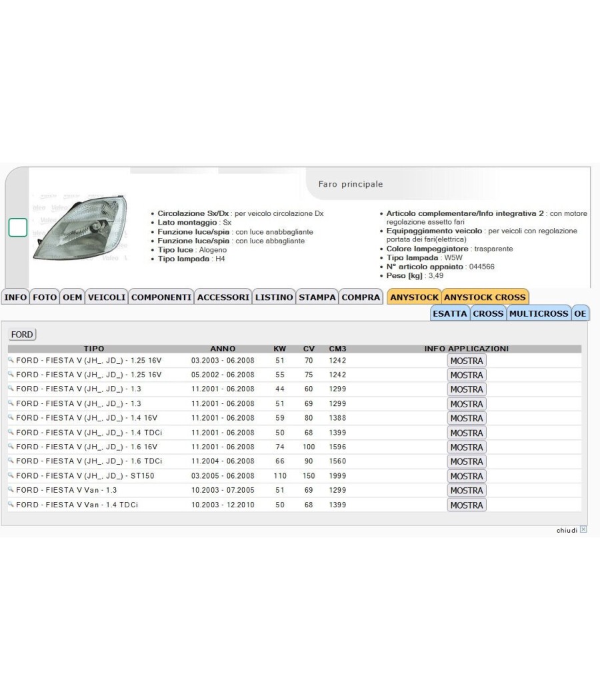Click the year range '10.2003 - 12.2010'
The width and height of the screenshot is (600, 700).
223,505
